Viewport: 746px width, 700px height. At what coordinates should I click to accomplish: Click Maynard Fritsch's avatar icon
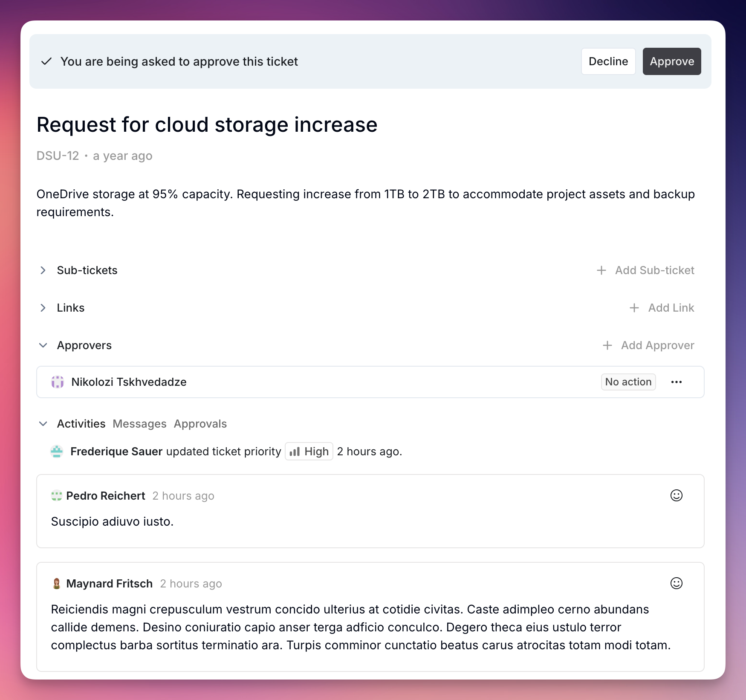pos(57,584)
